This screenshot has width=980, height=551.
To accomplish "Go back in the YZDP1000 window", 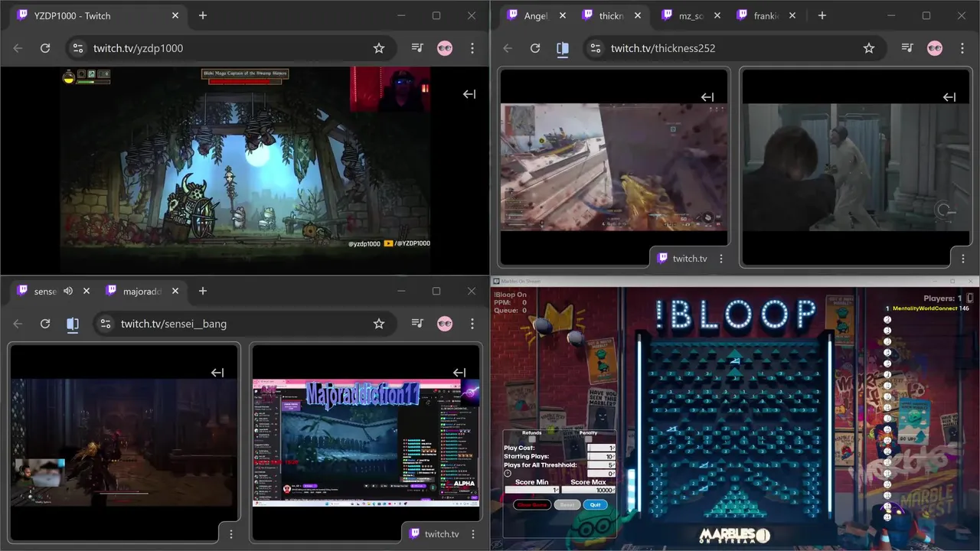I will click(18, 48).
